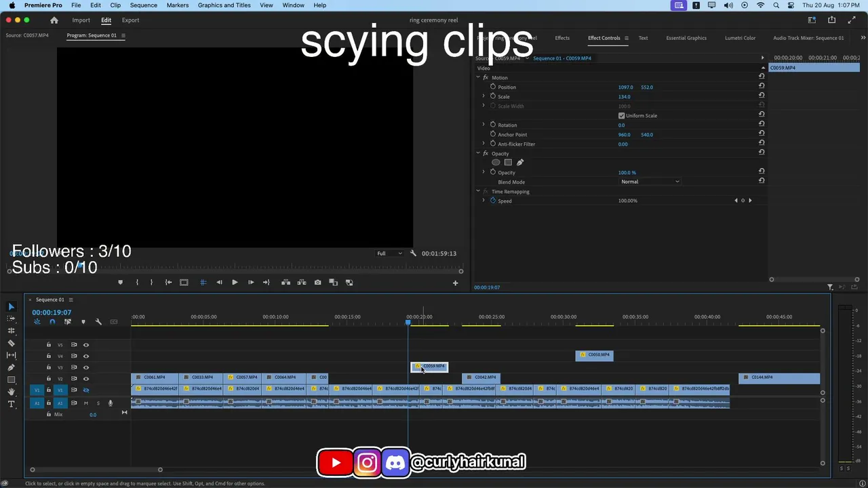868x488 pixels.
Task: Click the Scale value 134.0
Action: [x=625, y=97]
